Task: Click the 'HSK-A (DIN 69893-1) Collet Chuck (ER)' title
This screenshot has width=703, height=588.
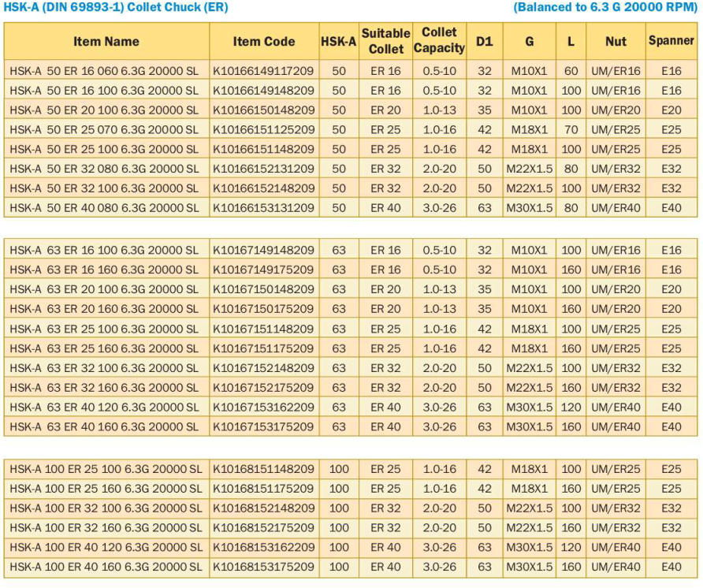Action: point(116,7)
